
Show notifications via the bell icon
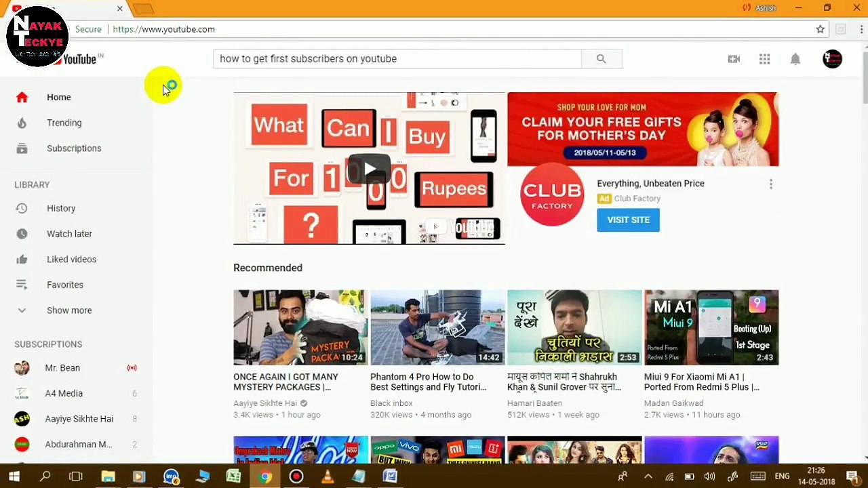click(795, 59)
